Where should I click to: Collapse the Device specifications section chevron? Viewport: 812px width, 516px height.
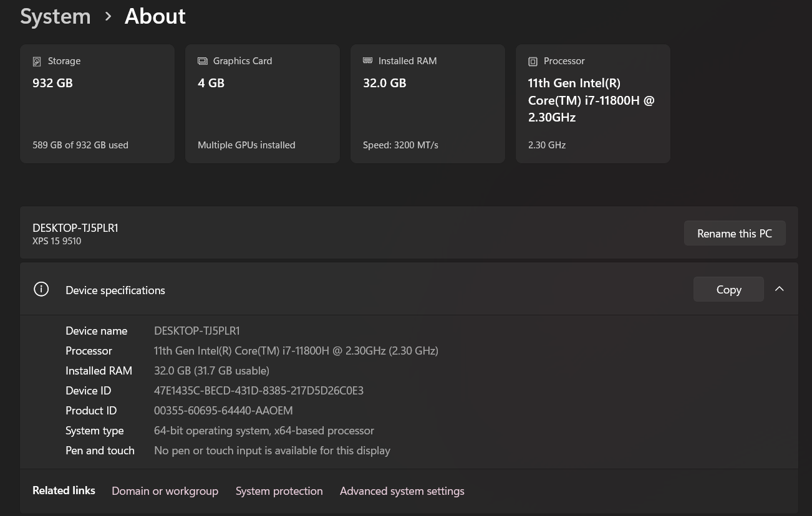click(779, 289)
